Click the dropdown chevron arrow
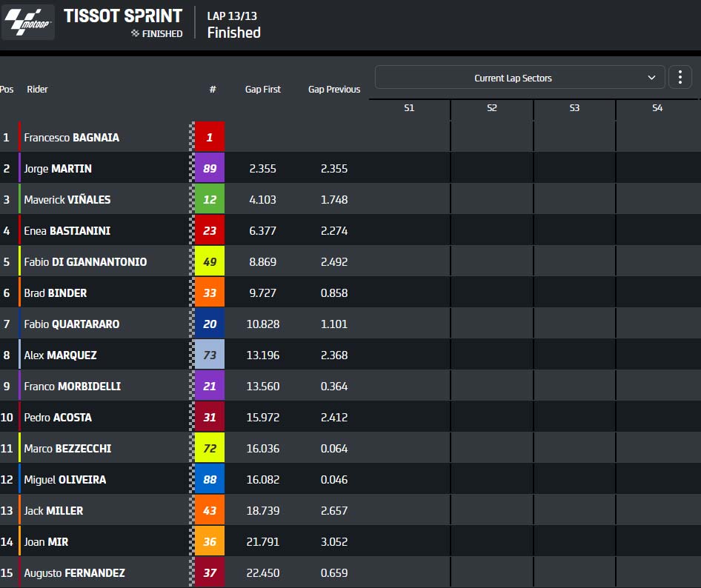 (x=651, y=78)
